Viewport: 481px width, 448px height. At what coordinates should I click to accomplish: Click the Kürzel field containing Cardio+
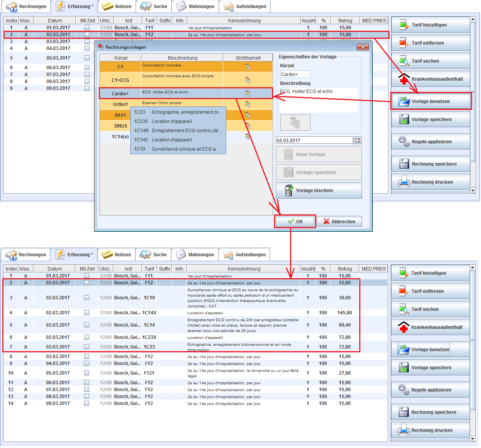click(x=295, y=75)
